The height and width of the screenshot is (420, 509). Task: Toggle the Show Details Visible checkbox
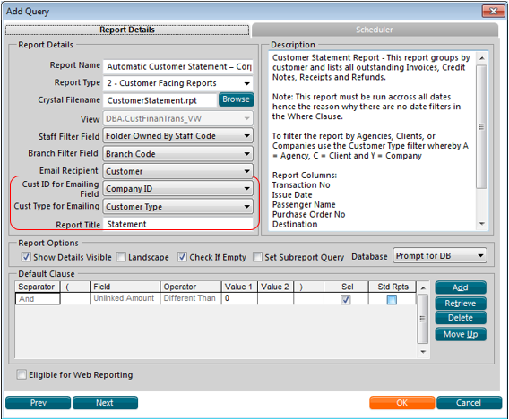tap(26, 257)
